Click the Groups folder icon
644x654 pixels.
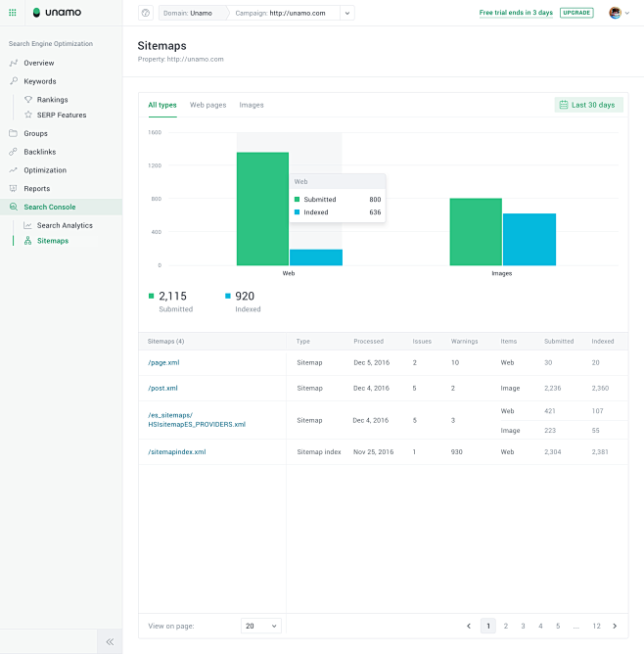click(14, 133)
